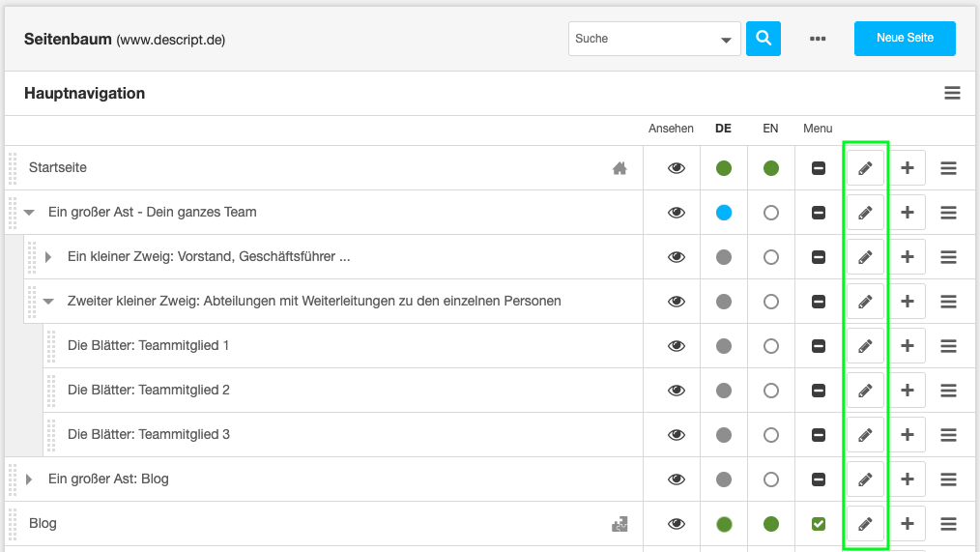Click the 'Neue Seite' button
This screenshot has width=980, height=552.
905,38
